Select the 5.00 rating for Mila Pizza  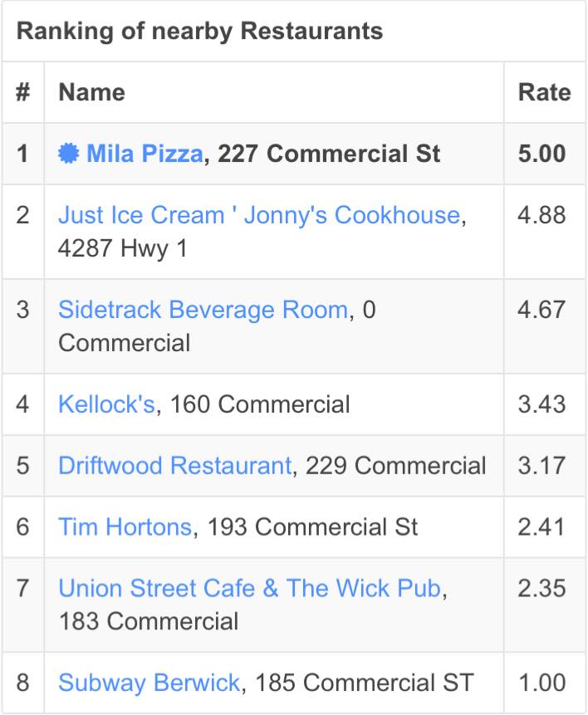pyautogui.click(x=542, y=154)
